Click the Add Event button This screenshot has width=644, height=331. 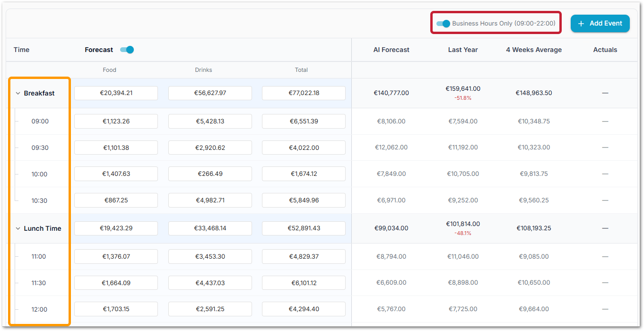coord(600,24)
